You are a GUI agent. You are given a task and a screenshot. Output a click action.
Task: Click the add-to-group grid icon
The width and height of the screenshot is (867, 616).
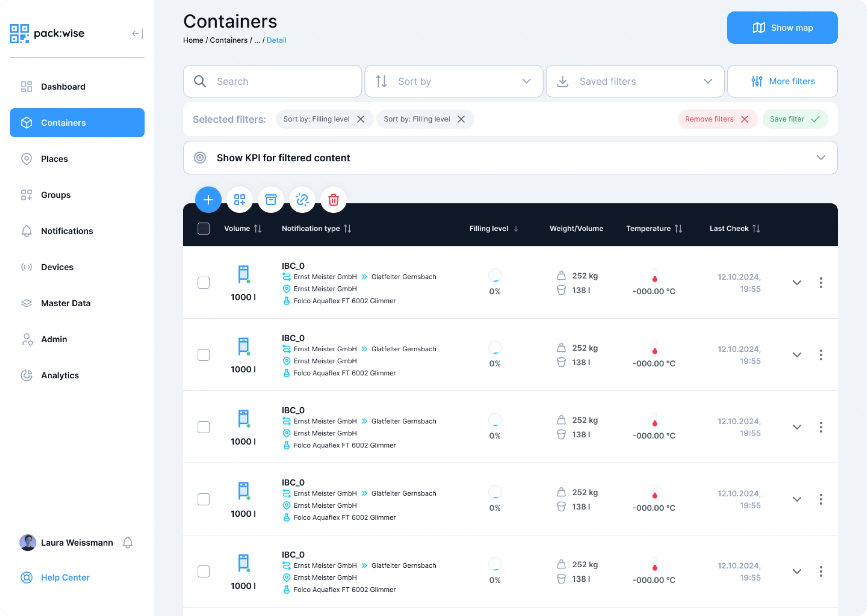click(240, 200)
